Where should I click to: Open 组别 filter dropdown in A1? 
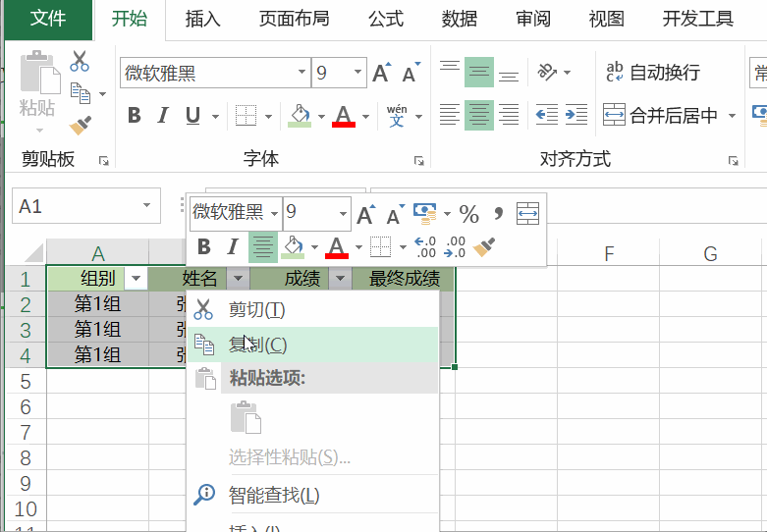coord(136,279)
